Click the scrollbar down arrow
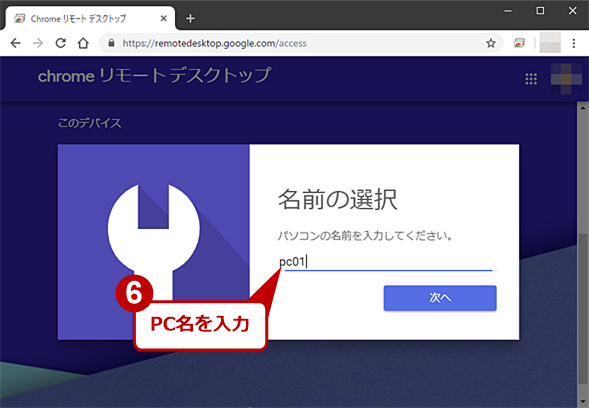This screenshot has height=408, width=589. [x=583, y=403]
